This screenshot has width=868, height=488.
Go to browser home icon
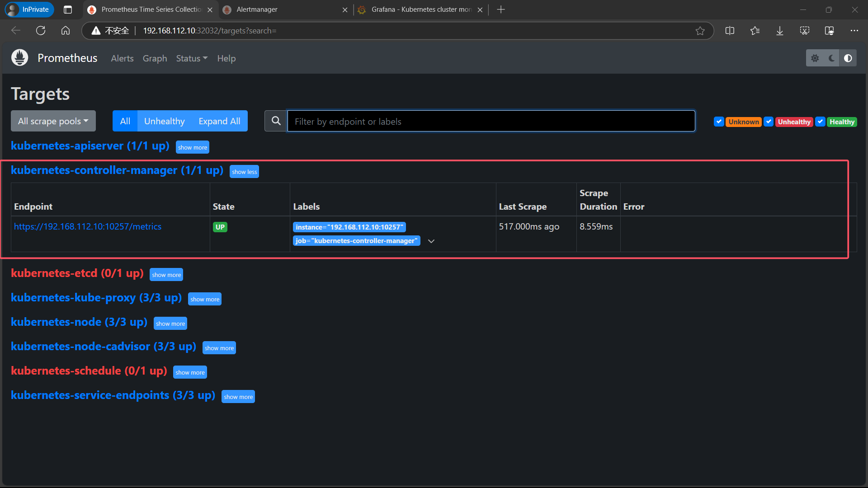pyautogui.click(x=66, y=31)
